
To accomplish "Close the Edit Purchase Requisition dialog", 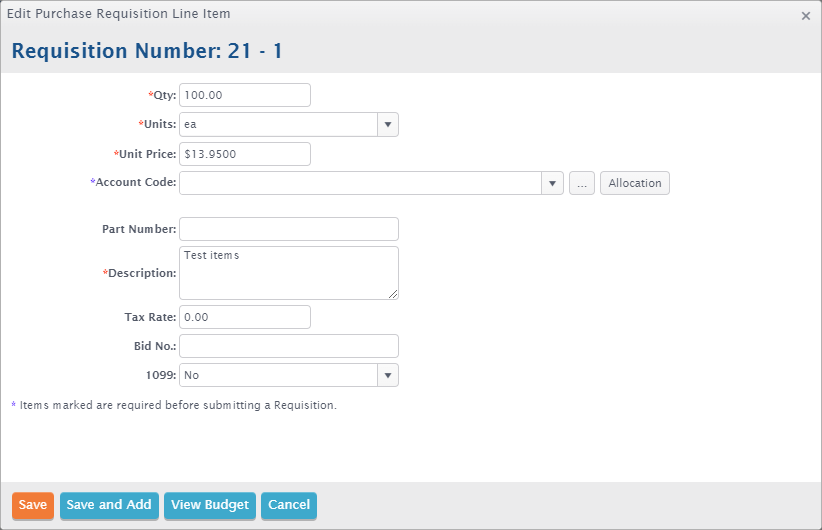I will coord(806,16).
